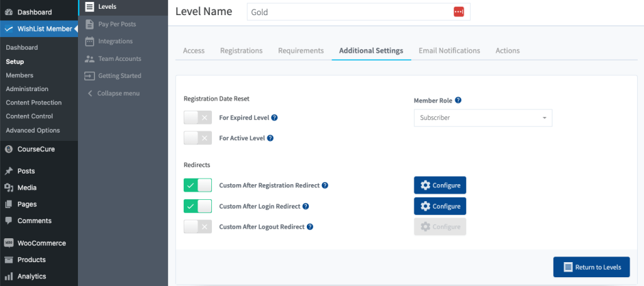Open help tooltip for After Registration Redirect

[x=325, y=185]
